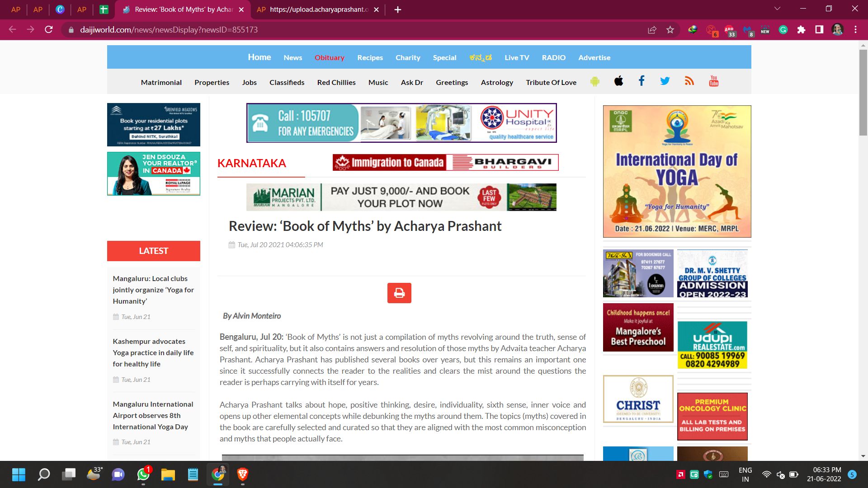Click the RSS feed icon
Image resolution: width=868 pixels, height=488 pixels.
pos(689,81)
